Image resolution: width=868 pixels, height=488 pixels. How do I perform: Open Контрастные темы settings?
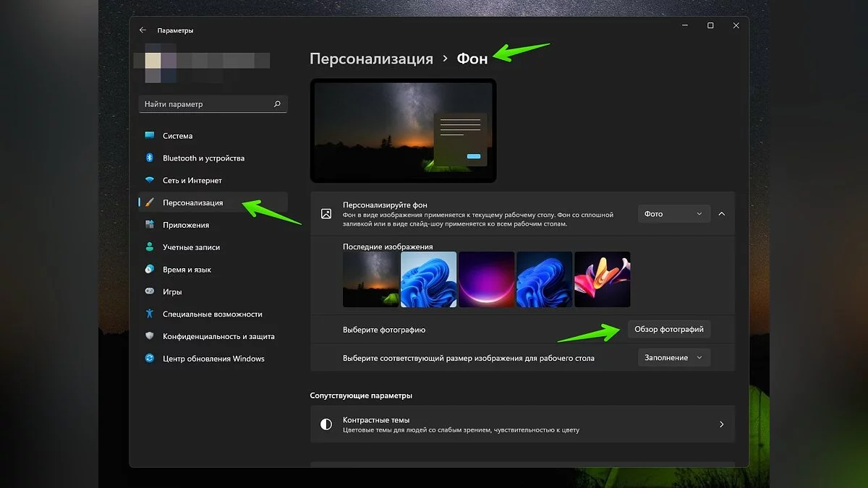tap(522, 424)
